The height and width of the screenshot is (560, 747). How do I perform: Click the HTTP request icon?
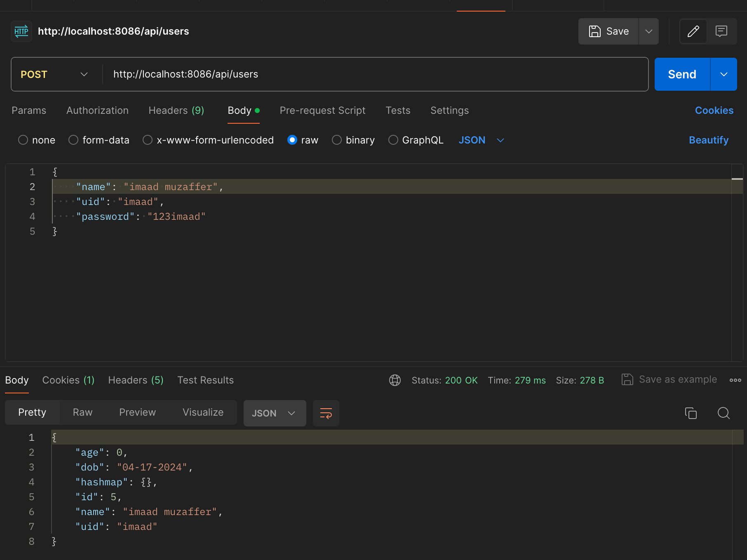coord(21,31)
